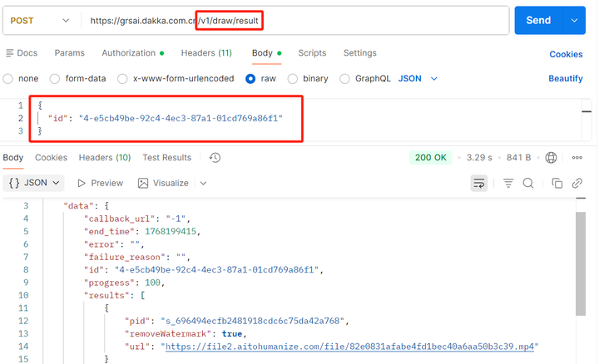Switch to the Headers request tab
The height and width of the screenshot is (364, 599).
[206, 53]
